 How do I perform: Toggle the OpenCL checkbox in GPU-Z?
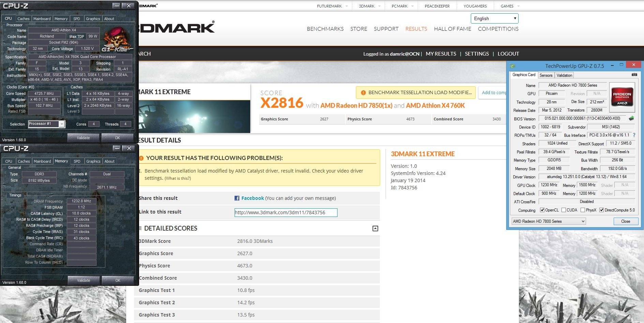pos(542,210)
